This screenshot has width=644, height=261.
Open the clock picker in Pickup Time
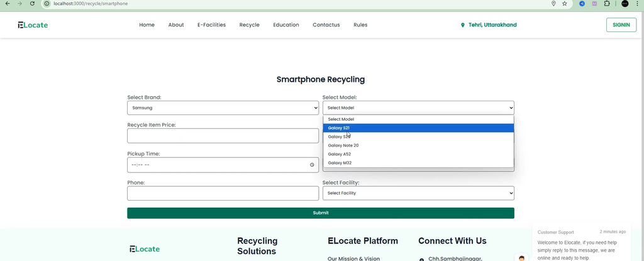[x=312, y=165]
